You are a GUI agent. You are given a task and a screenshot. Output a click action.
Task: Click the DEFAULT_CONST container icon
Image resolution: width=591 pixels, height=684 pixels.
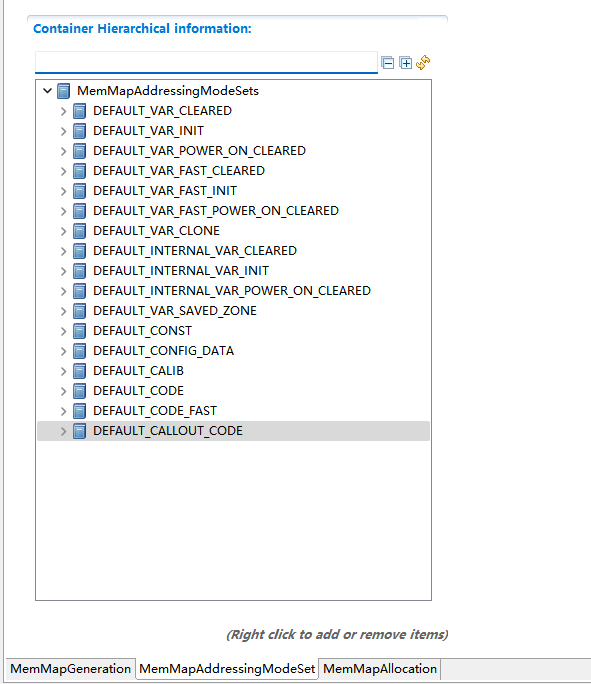tap(79, 331)
